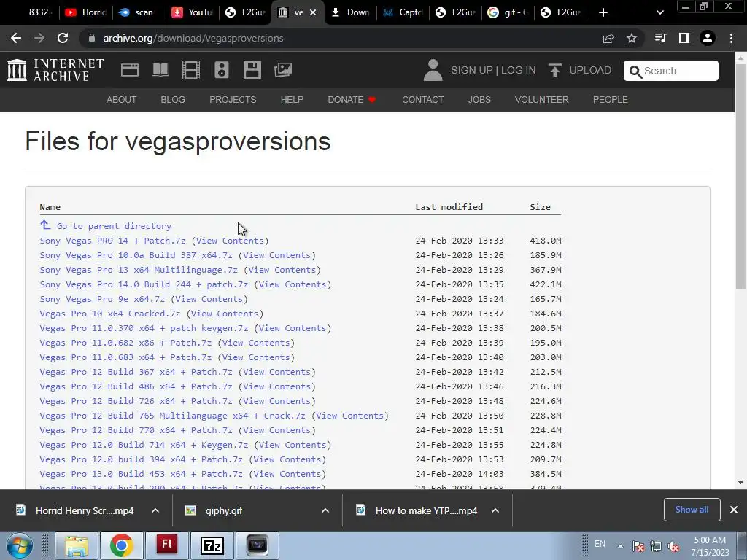Image resolution: width=747 pixels, height=560 pixels.
Task: Open the VOLUNTEER menu item
Action: click(x=542, y=99)
